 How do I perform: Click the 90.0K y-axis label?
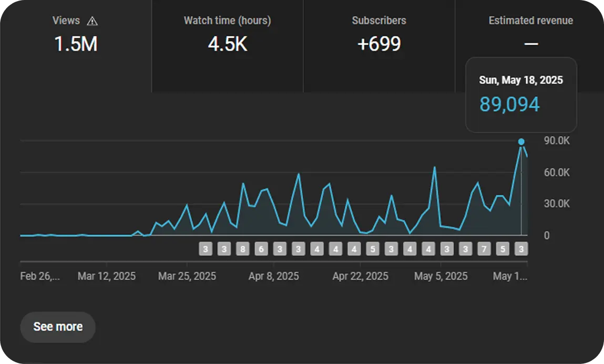(557, 141)
